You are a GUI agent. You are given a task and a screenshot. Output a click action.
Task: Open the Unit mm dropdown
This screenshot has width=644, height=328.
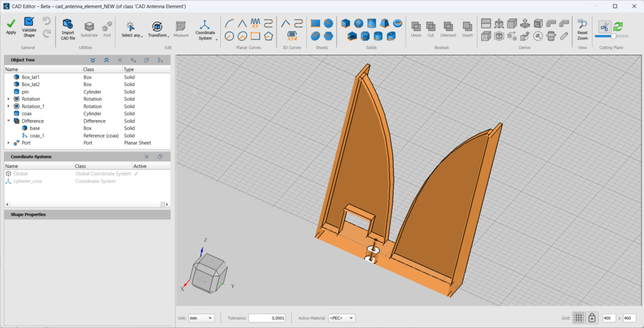pyautogui.click(x=202, y=319)
